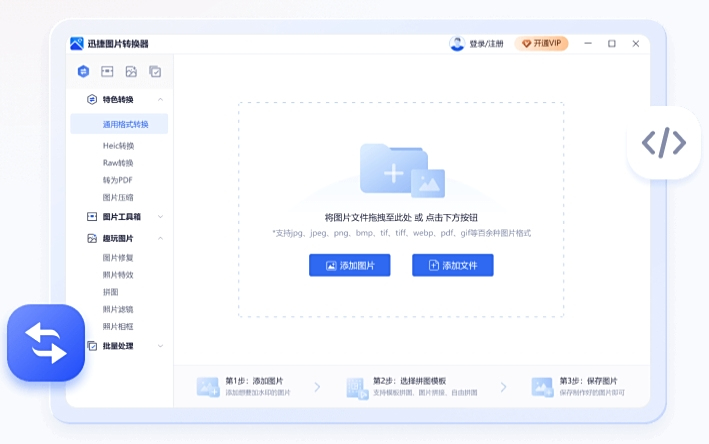Click the blue swap arrows floating icon
Screen dimensions: 709x444
(x=46, y=343)
